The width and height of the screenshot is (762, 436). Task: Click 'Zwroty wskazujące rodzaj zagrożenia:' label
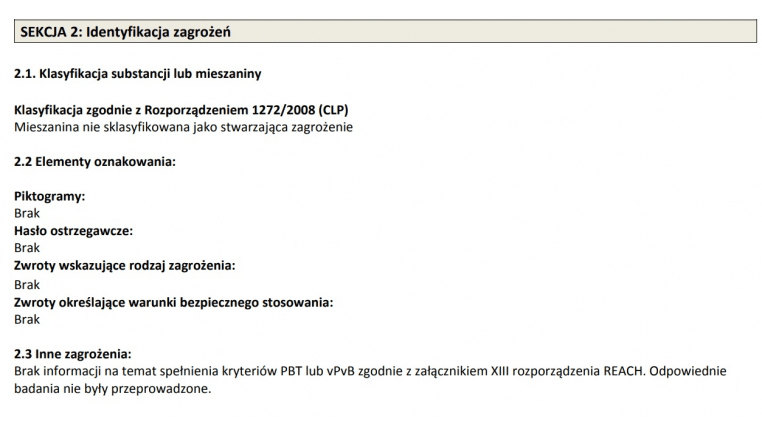[124, 266]
